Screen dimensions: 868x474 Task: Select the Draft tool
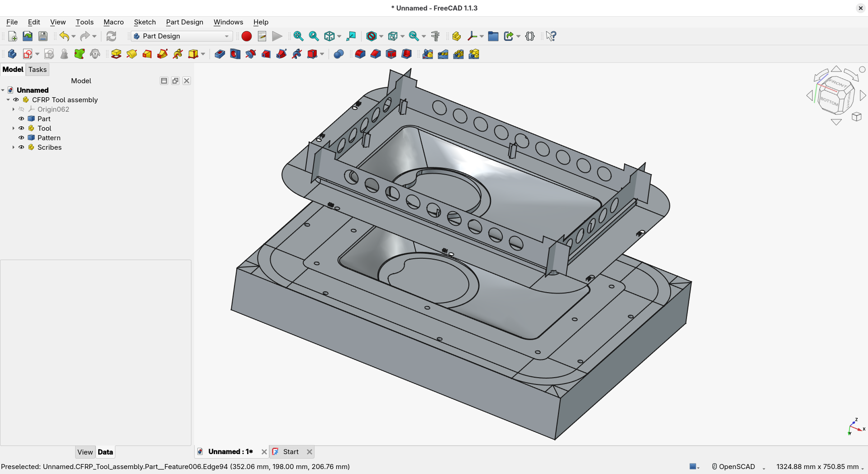(x=391, y=54)
